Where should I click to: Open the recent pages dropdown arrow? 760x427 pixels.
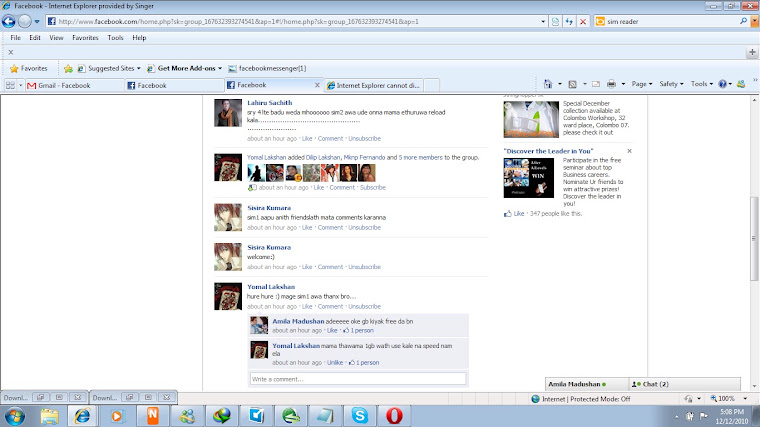point(37,22)
